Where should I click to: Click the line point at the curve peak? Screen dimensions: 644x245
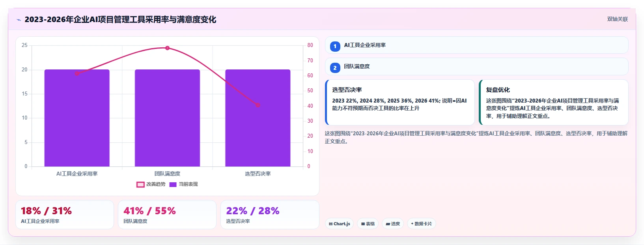coord(167,48)
